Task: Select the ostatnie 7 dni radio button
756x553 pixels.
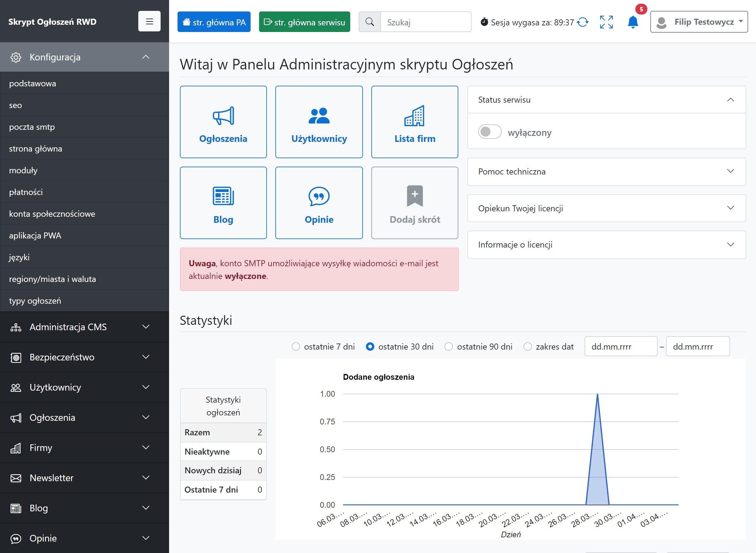Action: click(x=296, y=347)
